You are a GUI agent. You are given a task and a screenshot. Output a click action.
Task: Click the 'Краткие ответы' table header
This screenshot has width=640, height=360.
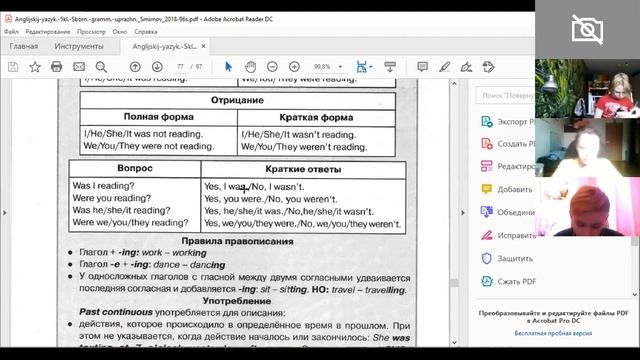303,169
